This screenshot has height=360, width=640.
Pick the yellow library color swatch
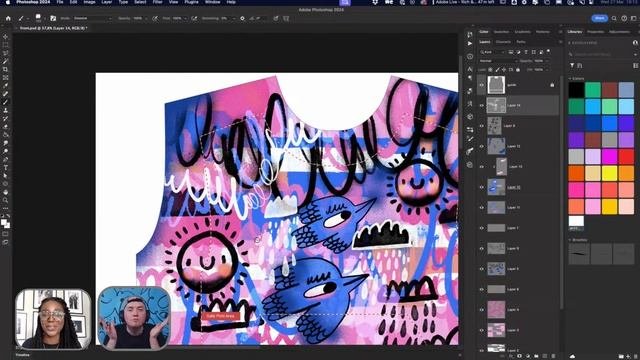609,173
